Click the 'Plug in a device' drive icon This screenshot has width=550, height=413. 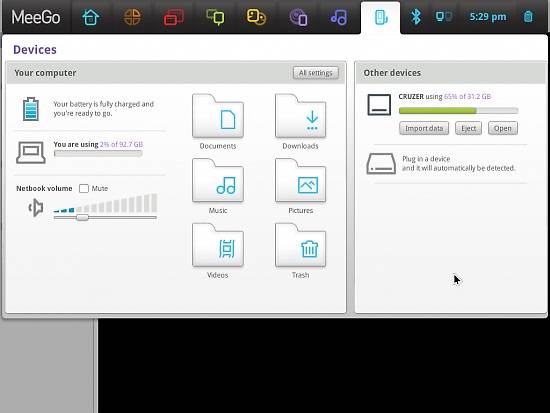[x=381, y=164]
